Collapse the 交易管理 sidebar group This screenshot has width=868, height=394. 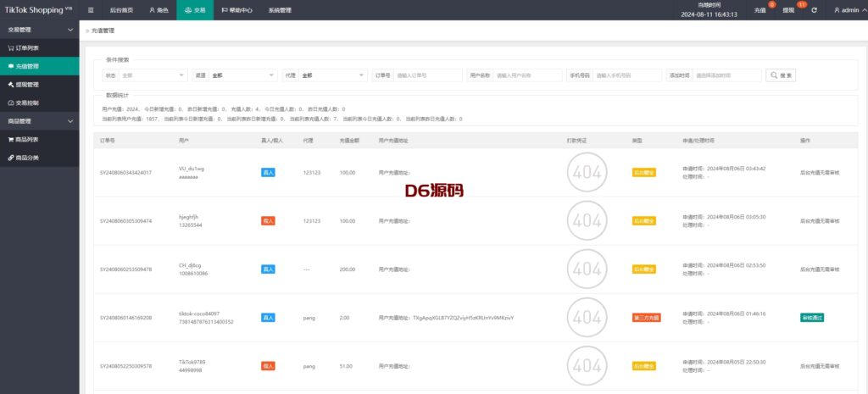point(39,30)
